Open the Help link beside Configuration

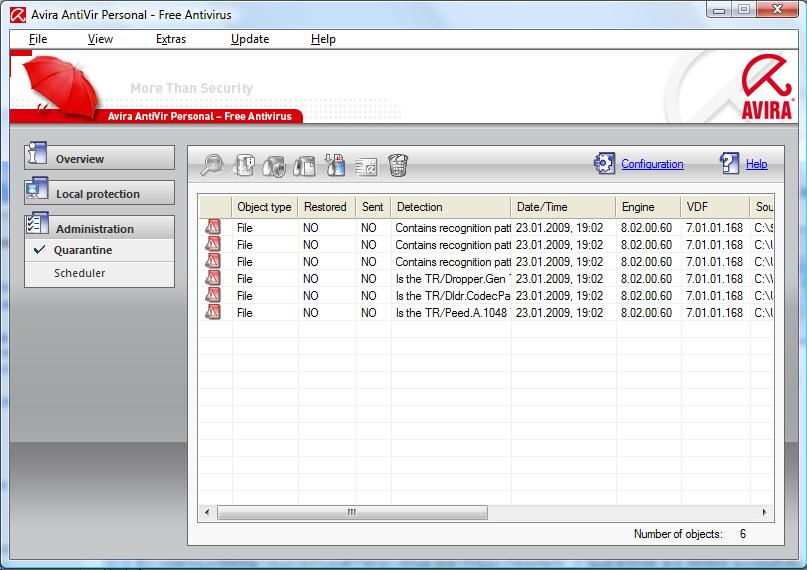(x=757, y=164)
